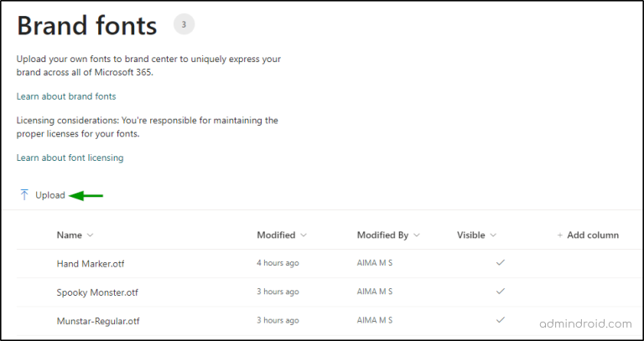
Task: Expand the Modified column dropdown chevron
Action: pos(304,235)
